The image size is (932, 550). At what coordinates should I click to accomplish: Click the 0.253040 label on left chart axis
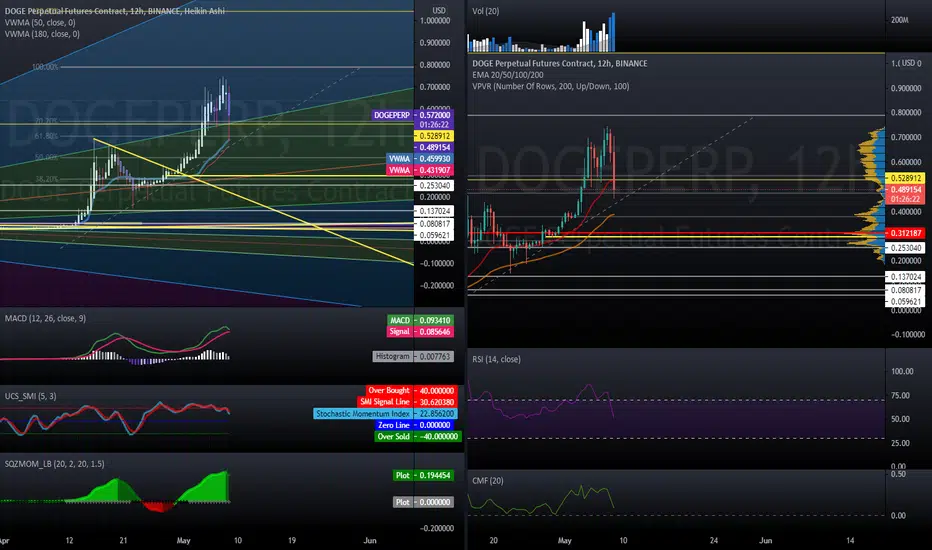click(x=434, y=186)
